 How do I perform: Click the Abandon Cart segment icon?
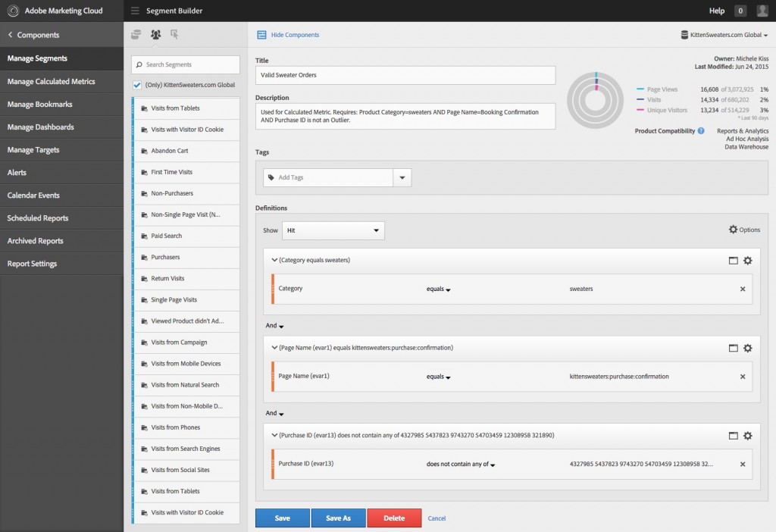144,151
